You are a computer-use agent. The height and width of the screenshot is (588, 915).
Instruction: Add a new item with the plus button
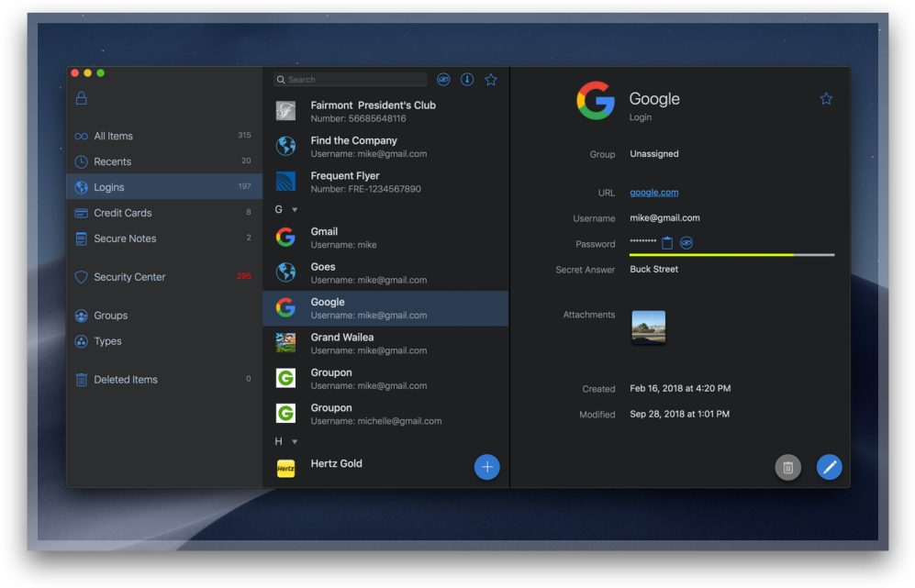pyautogui.click(x=487, y=467)
